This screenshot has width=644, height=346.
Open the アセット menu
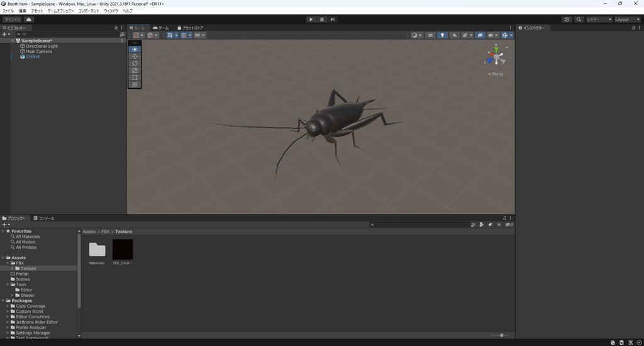[x=37, y=11]
